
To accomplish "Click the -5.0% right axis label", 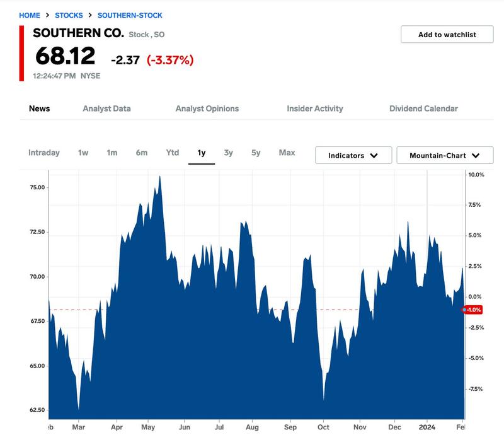I will [x=476, y=358].
